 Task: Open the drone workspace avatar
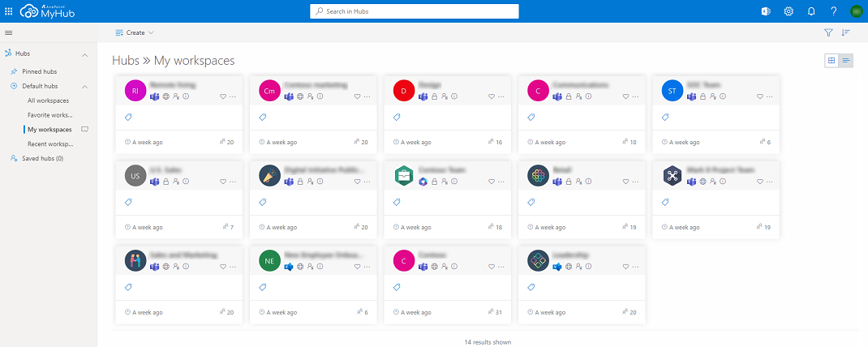pyautogui.click(x=672, y=175)
